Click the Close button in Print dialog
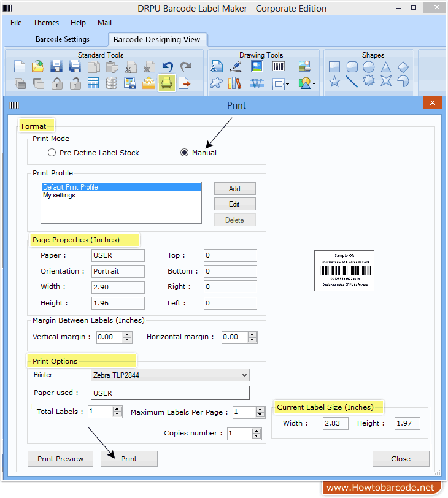This screenshot has height=498, width=448. pyautogui.click(x=401, y=459)
